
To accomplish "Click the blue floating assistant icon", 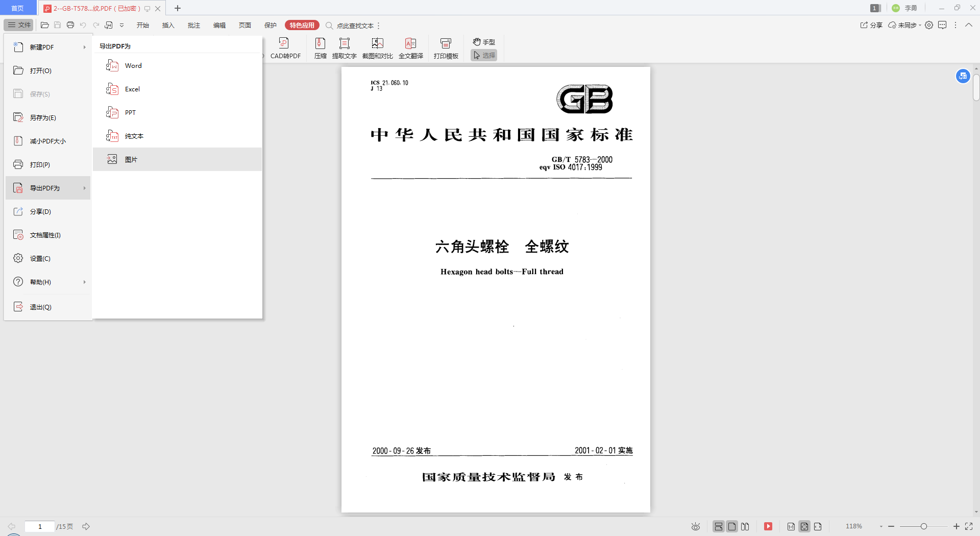I will click(x=963, y=76).
